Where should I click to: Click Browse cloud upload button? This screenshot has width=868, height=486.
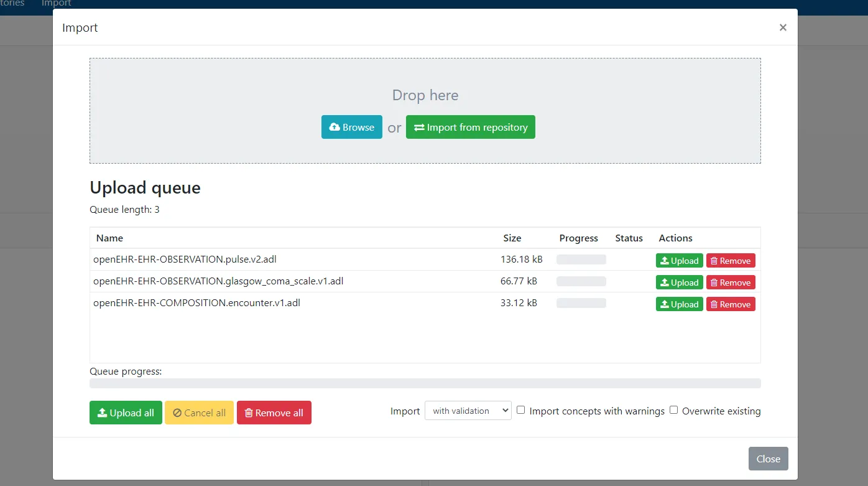coord(351,127)
